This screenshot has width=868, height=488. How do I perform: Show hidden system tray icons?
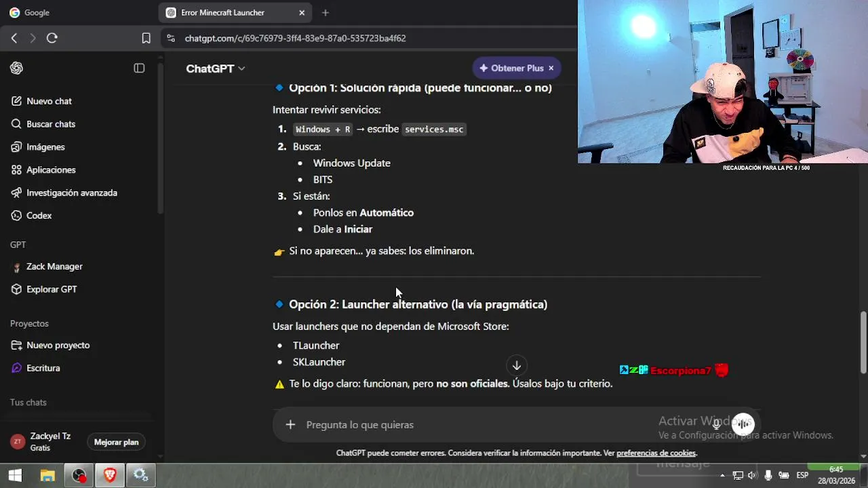point(722,476)
